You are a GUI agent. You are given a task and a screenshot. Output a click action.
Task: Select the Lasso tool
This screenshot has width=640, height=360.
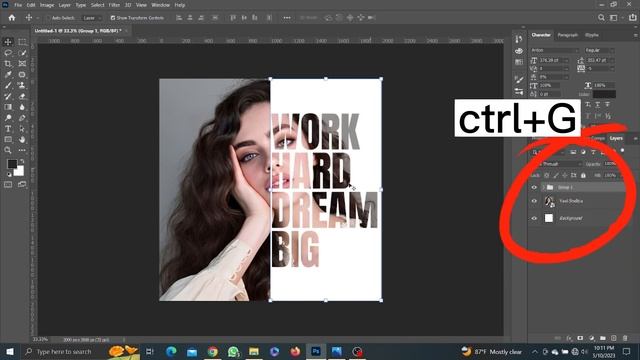click(x=8, y=53)
